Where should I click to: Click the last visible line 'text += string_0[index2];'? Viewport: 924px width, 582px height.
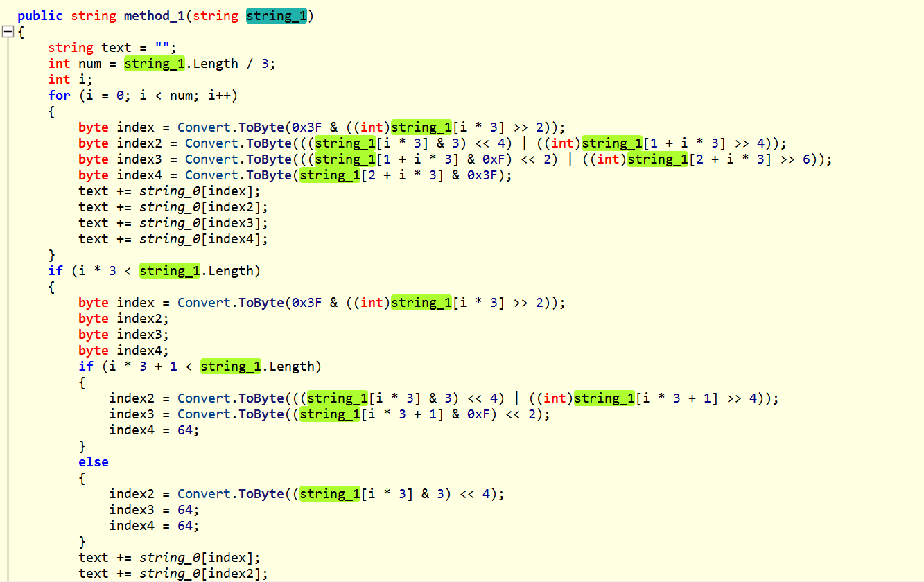point(173,574)
